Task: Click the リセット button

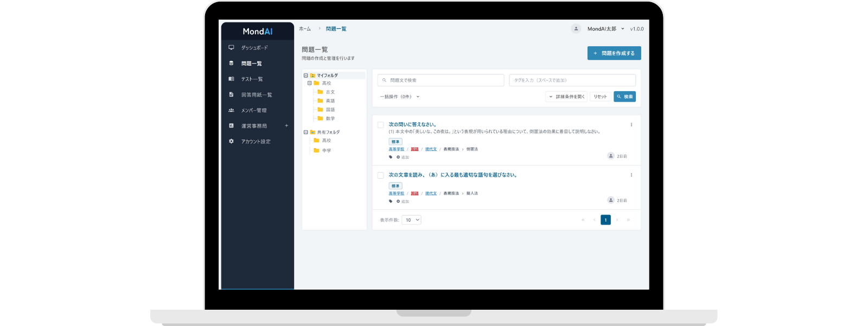Action: coord(600,97)
